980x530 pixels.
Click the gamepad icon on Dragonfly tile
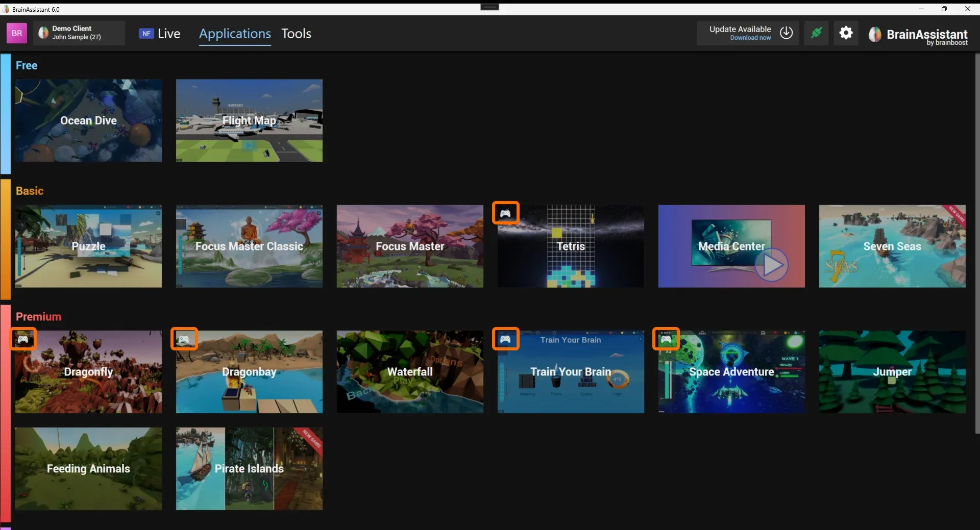(23, 339)
